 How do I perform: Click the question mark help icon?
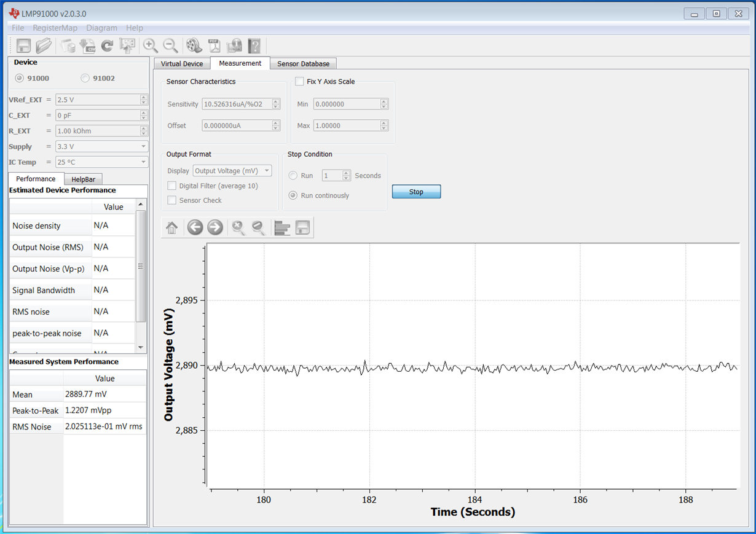point(254,45)
